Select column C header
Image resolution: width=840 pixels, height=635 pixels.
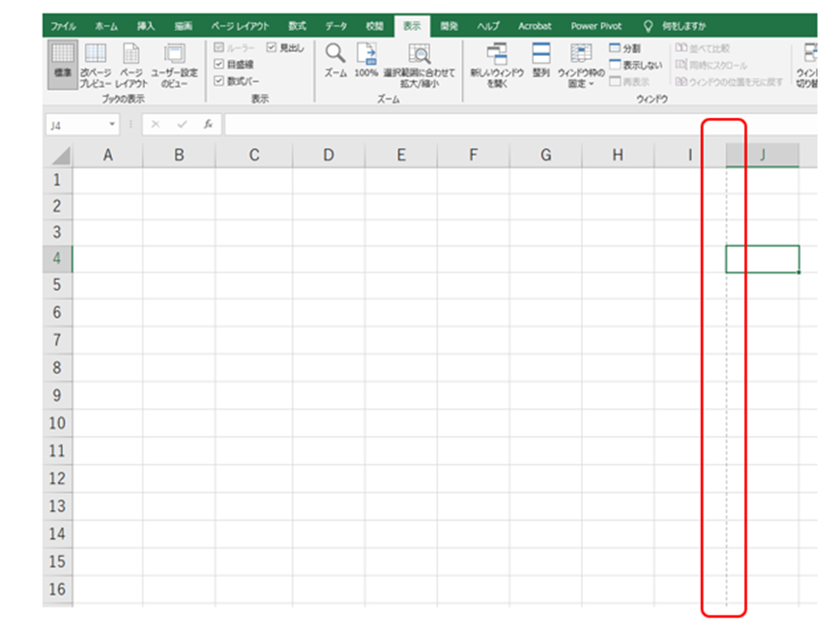(253, 155)
